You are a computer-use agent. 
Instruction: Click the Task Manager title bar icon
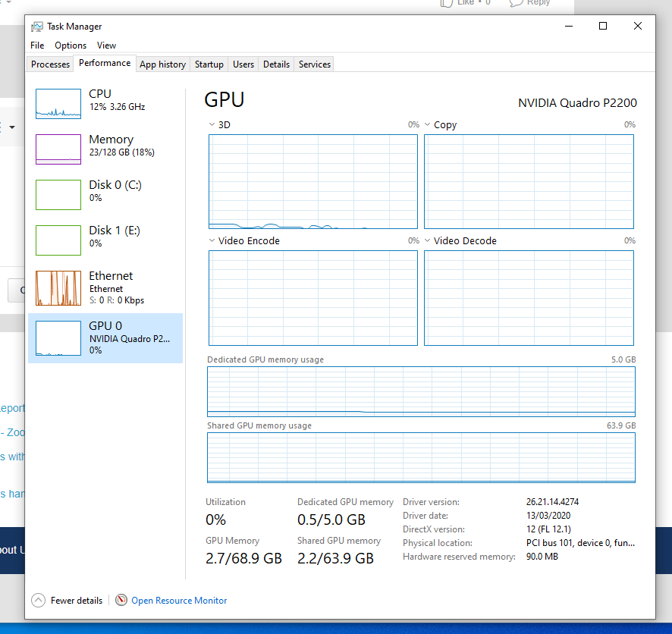coord(36,26)
